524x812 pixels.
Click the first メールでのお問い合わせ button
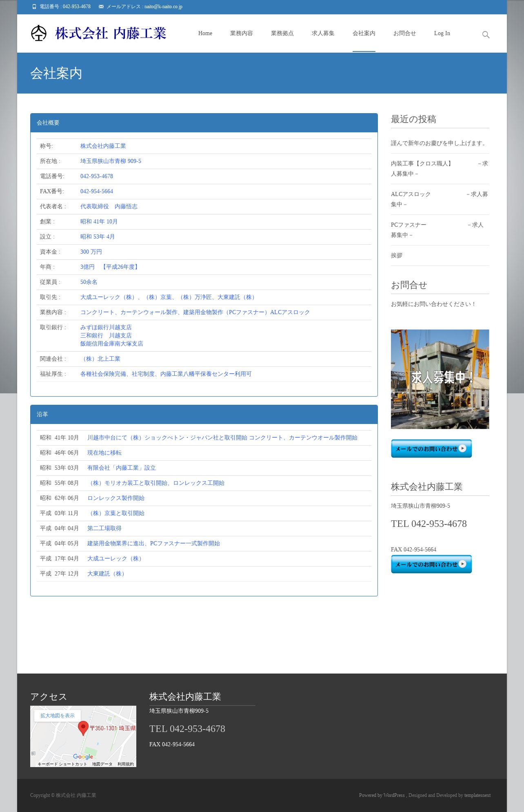431,448
